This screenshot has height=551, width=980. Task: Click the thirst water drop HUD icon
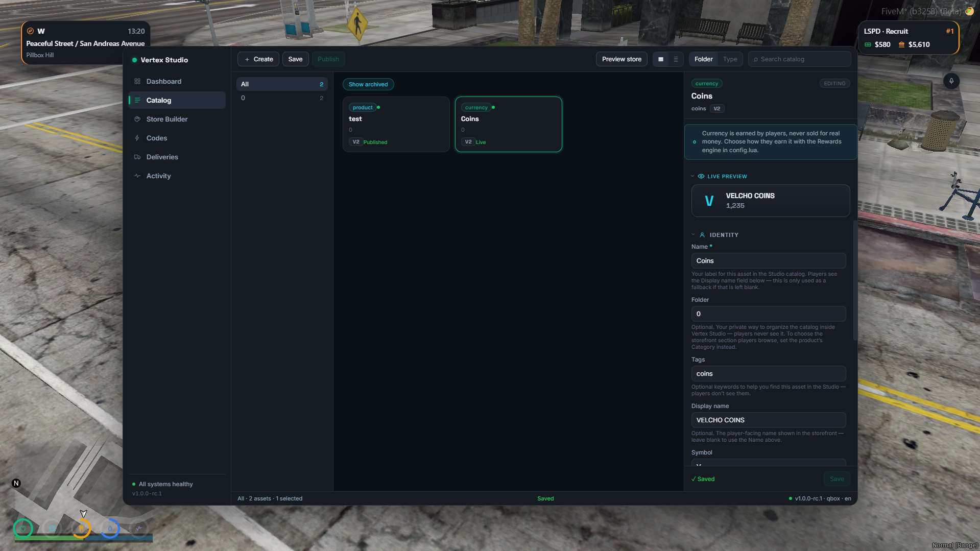[x=110, y=529]
